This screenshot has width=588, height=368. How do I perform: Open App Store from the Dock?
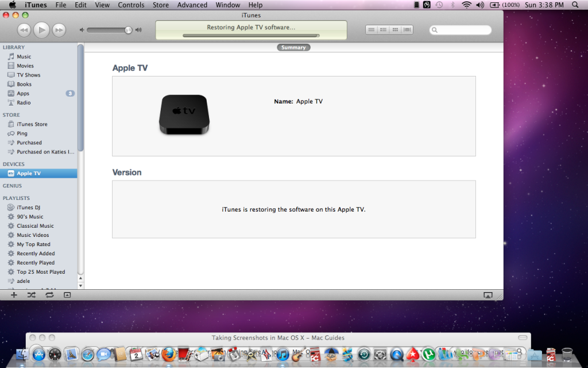coord(38,354)
